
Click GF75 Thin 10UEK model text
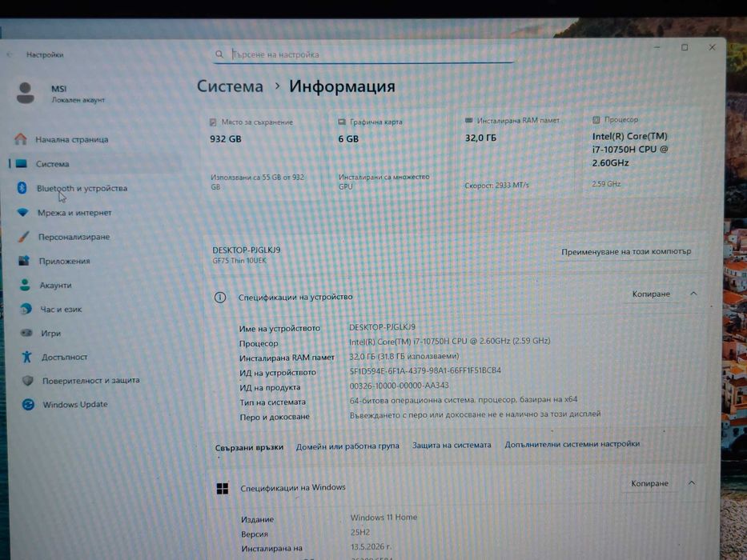[x=239, y=261]
